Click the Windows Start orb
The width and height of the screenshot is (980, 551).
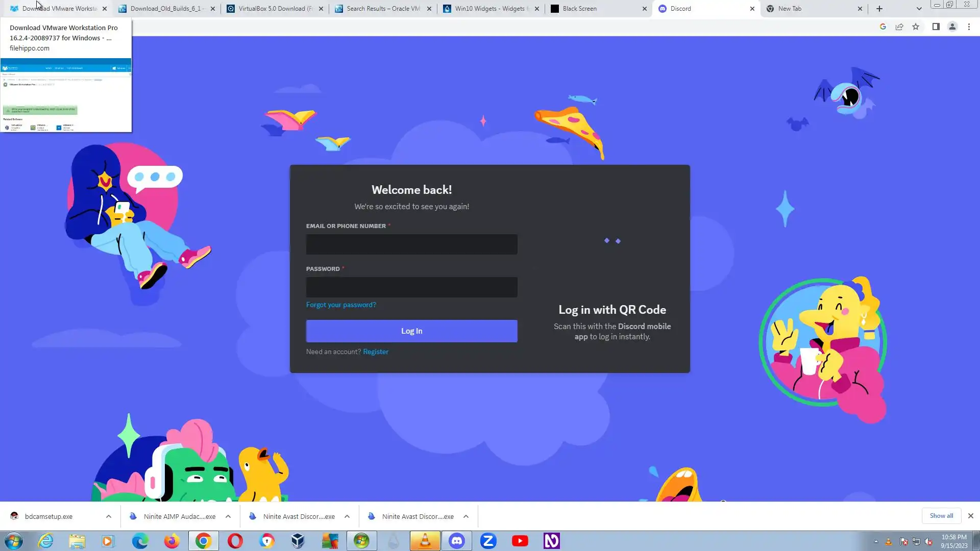pyautogui.click(x=14, y=541)
